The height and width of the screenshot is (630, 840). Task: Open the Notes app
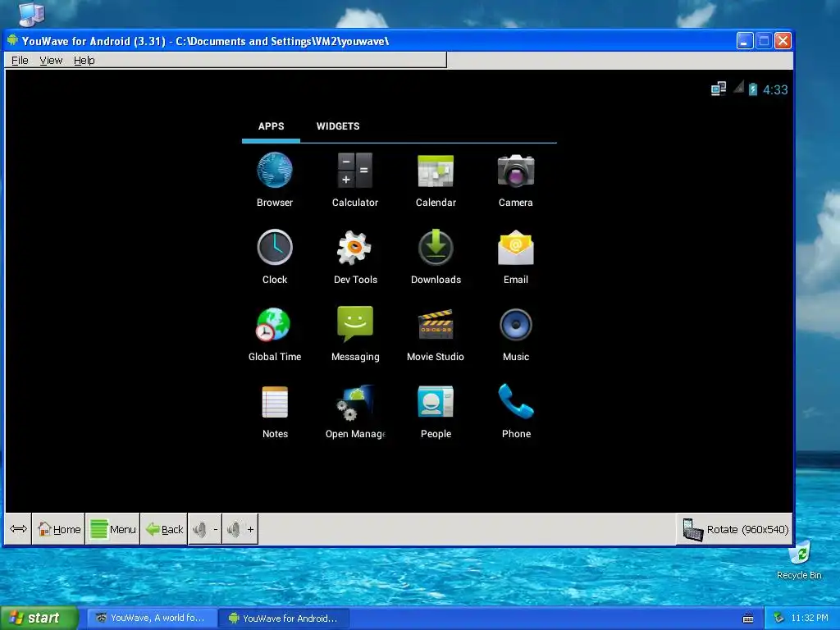pos(275,411)
